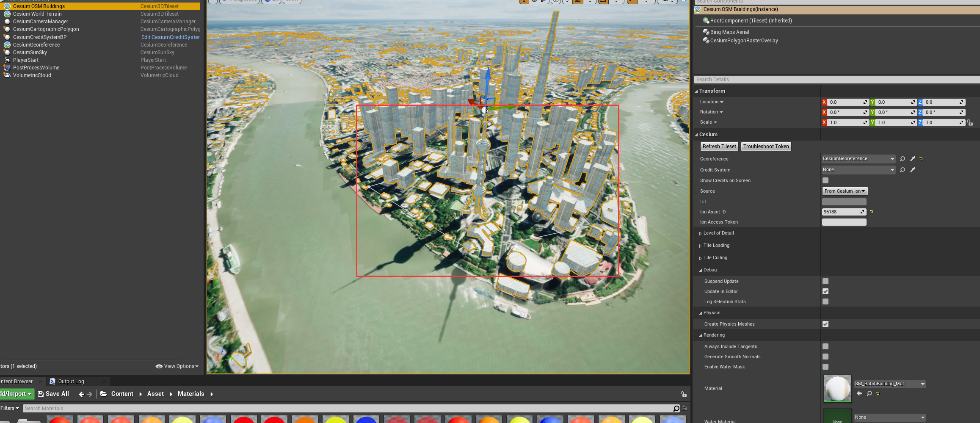Switch to the Output Log tab

click(72, 381)
